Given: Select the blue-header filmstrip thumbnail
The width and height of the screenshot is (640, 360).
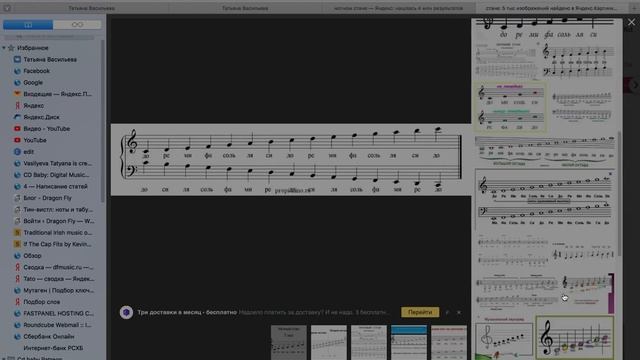Looking at the screenshot, I should (409, 342).
